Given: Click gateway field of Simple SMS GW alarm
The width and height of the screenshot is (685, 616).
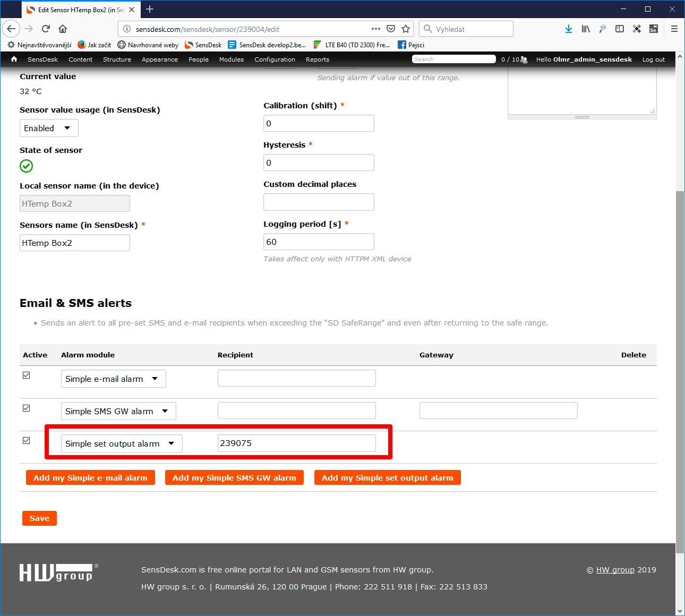Looking at the screenshot, I should click(499, 410).
